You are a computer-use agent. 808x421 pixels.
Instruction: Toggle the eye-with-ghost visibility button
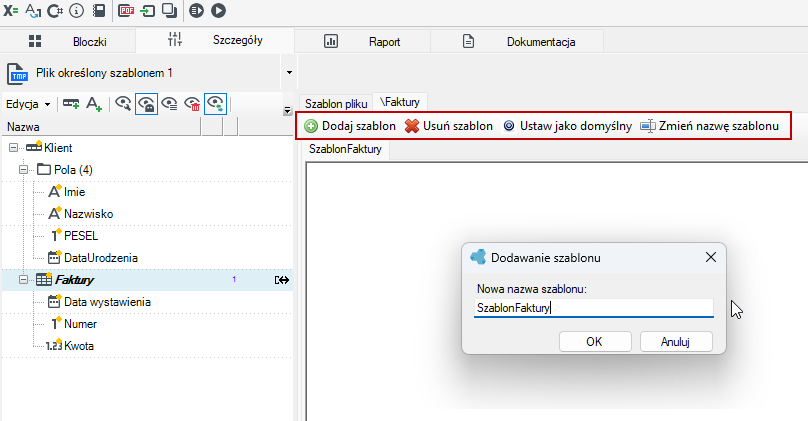(146, 104)
